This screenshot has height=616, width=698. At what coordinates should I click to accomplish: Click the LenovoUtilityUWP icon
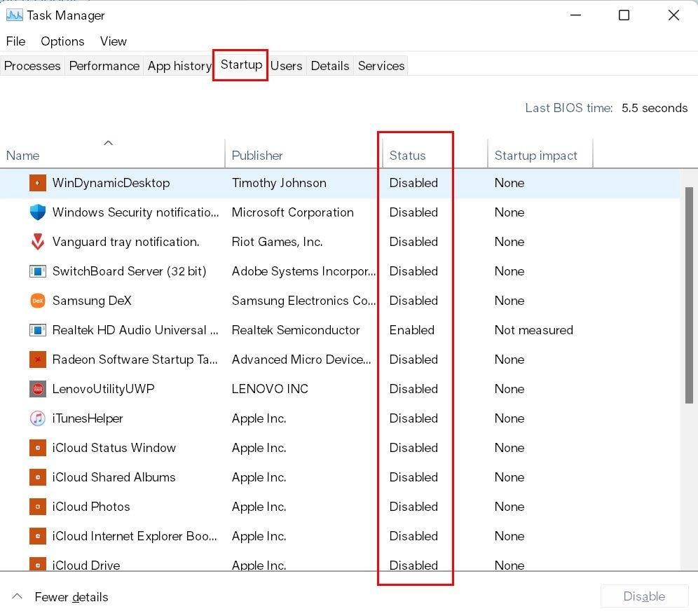(38, 388)
